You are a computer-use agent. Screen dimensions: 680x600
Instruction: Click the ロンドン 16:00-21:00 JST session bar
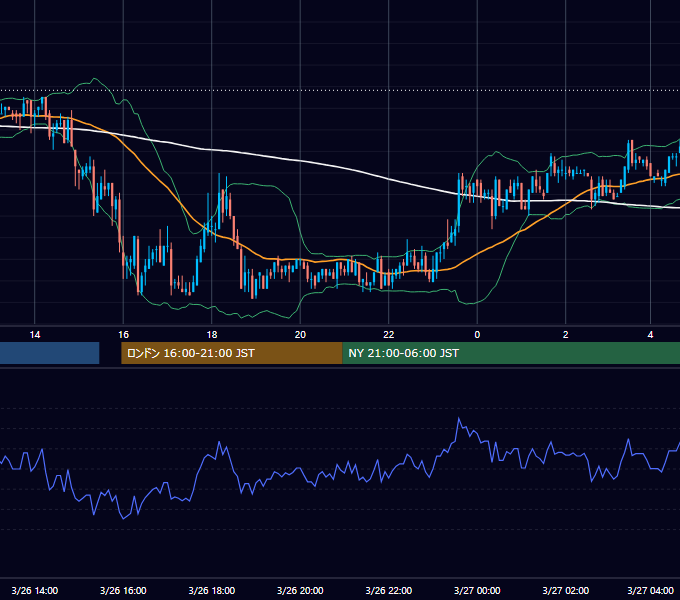click(232, 353)
